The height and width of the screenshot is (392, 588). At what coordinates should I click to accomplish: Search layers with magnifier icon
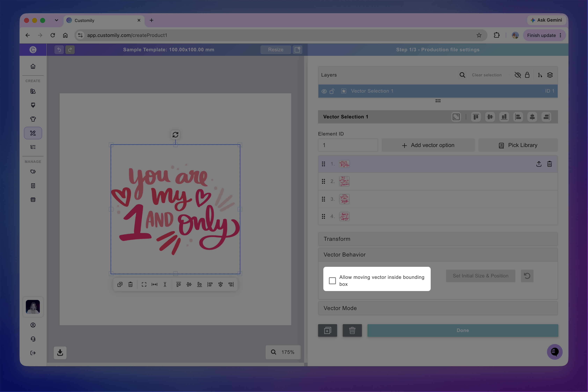click(462, 75)
